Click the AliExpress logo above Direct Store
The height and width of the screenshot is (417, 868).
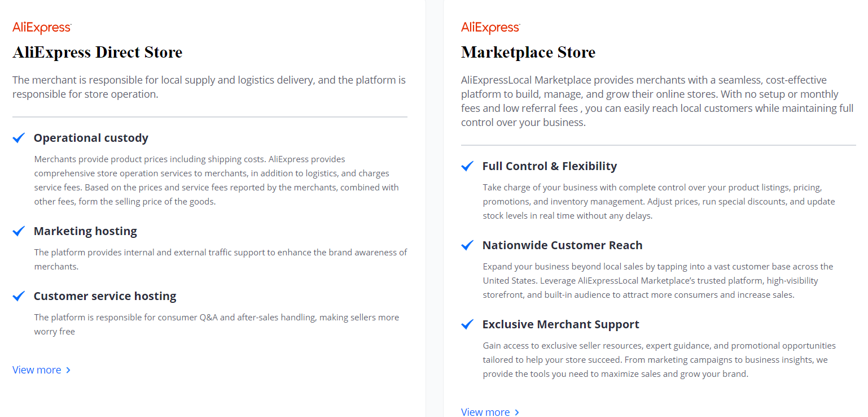[x=42, y=27]
